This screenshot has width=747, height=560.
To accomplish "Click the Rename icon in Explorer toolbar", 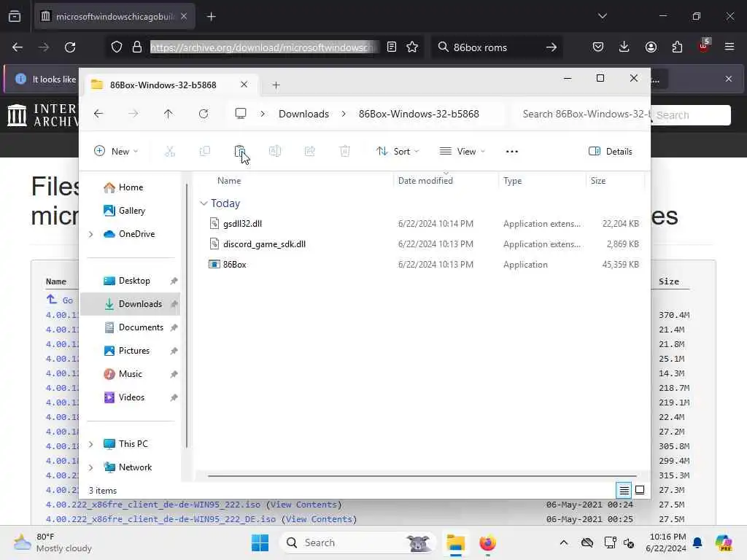I will tap(275, 152).
